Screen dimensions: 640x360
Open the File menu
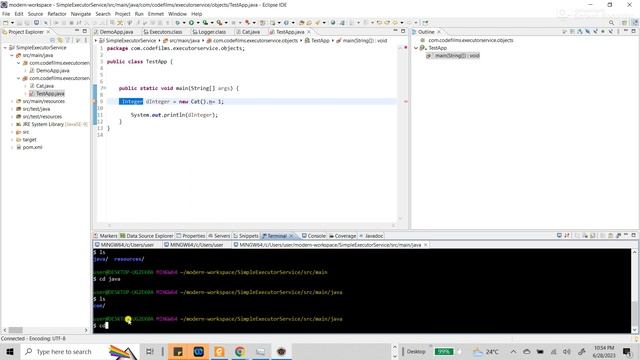click(x=6, y=14)
